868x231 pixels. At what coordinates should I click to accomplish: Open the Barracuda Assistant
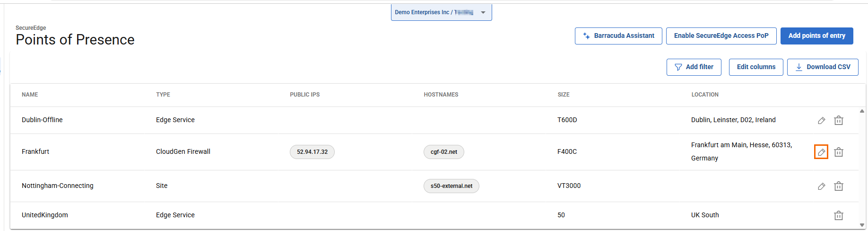point(618,36)
